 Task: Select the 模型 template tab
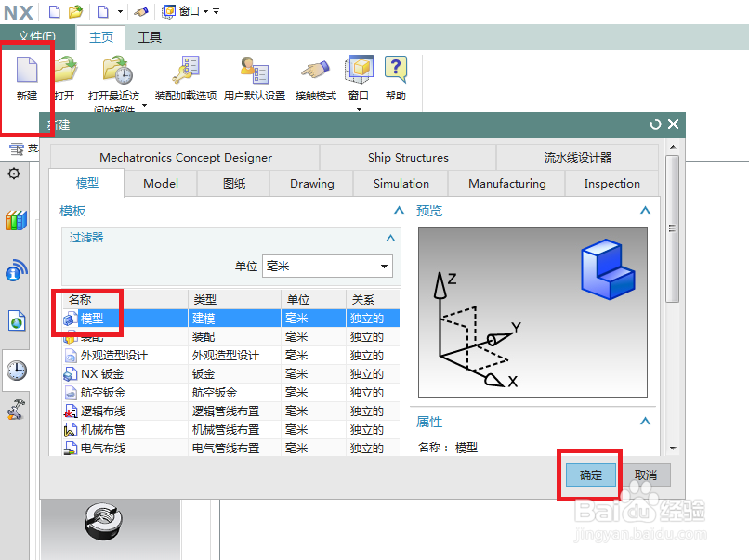click(x=87, y=183)
